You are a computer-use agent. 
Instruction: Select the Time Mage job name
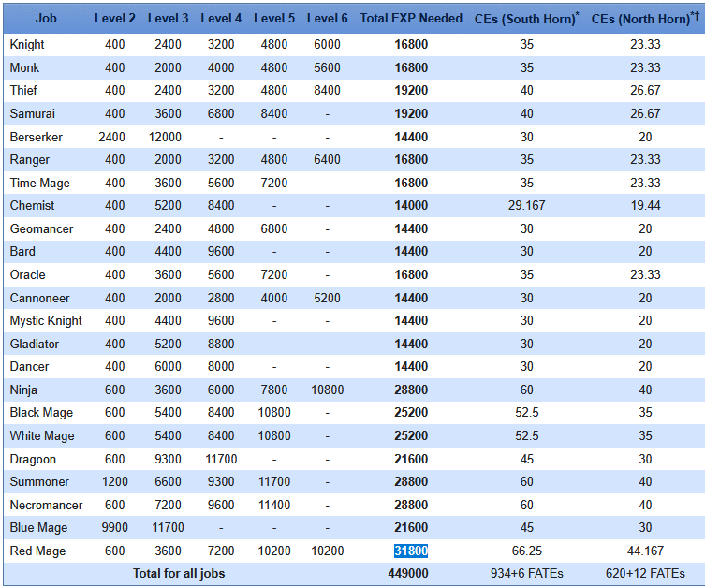tap(39, 183)
